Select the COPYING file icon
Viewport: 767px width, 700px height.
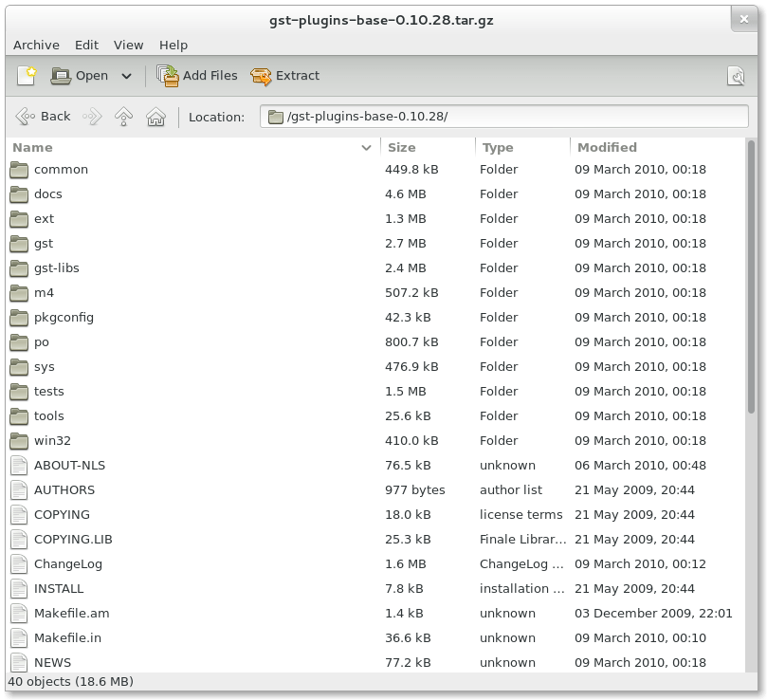[x=19, y=515]
